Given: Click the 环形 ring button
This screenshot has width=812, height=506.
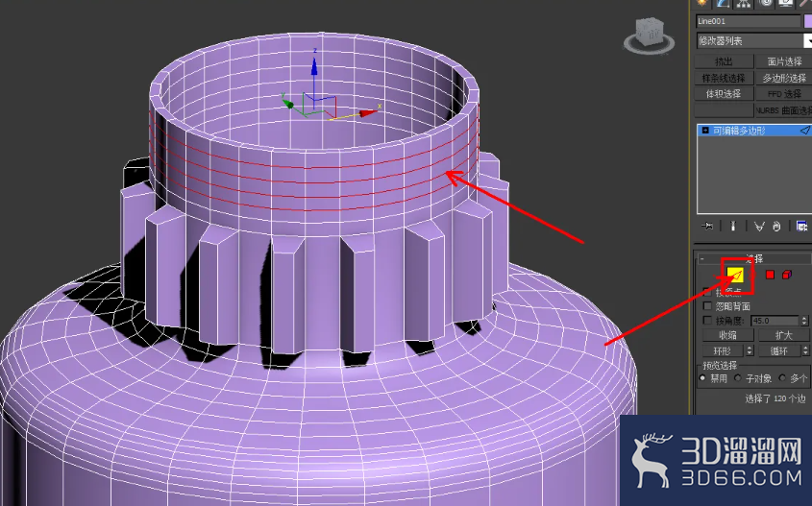Looking at the screenshot, I should 723,350.
